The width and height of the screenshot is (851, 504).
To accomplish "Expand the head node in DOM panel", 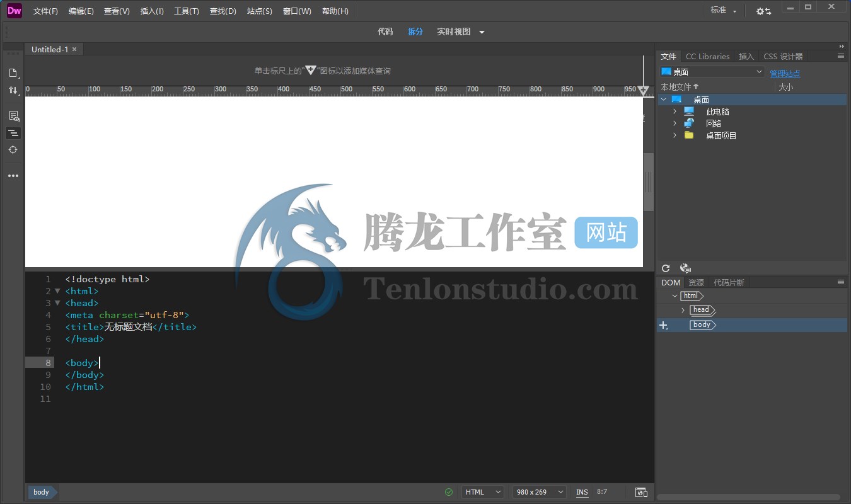I will click(x=683, y=311).
